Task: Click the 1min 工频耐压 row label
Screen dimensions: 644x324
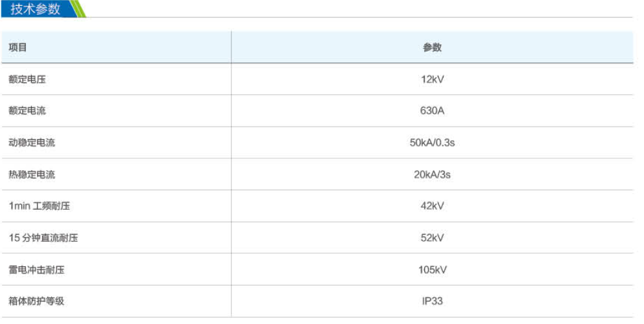Action: point(40,206)
